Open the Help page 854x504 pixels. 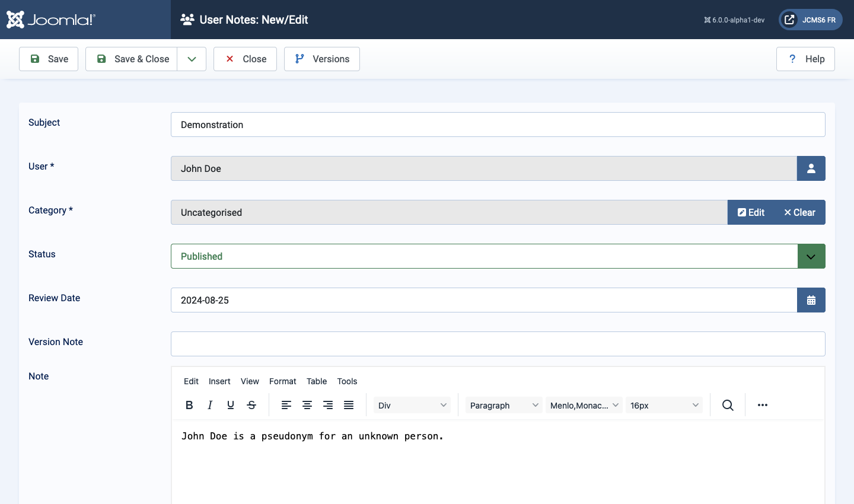click(x=805, y=59)
